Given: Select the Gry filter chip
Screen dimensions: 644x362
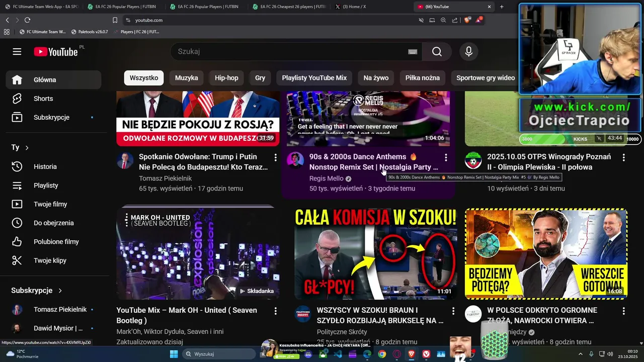Looking at the screenshot, I should pos(260,78).
